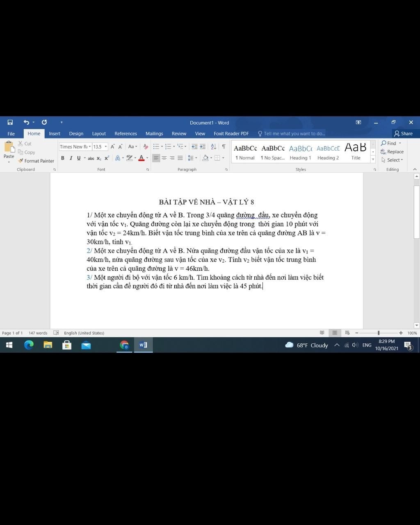Click the zoom slider handle

coord(379,333)
